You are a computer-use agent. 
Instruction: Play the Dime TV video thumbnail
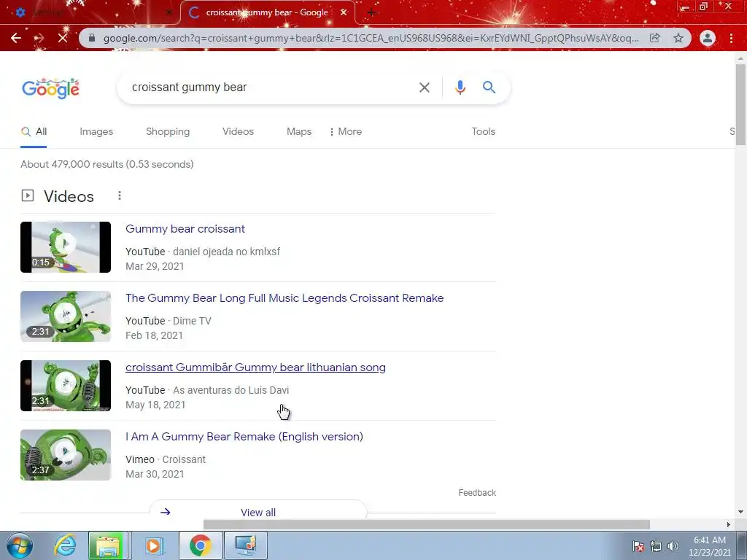click(x=66, y=316)
